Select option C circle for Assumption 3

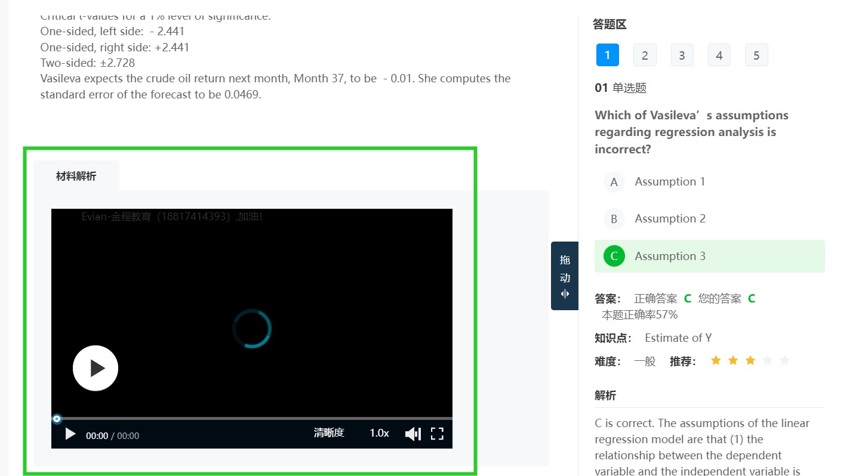pos(614,256)
